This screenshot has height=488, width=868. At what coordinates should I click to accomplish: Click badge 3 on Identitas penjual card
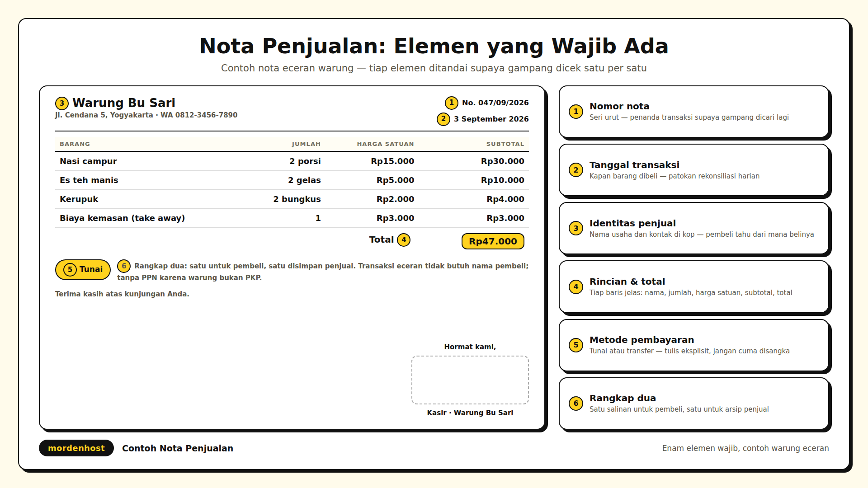(x=576, y=228)
